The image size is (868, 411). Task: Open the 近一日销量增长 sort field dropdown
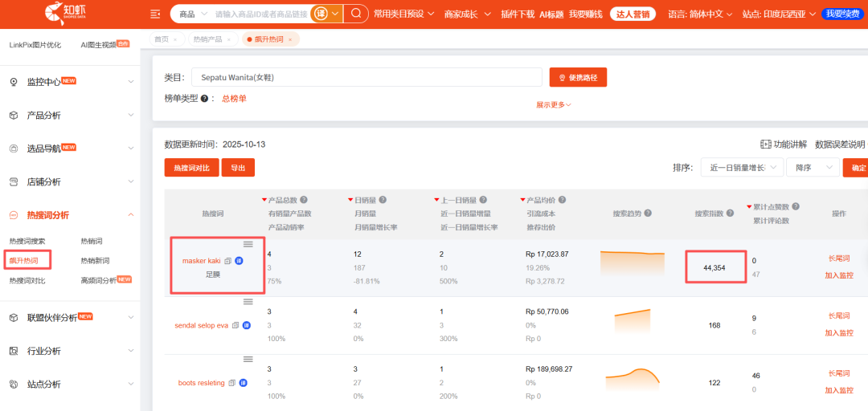coord(742,168)
